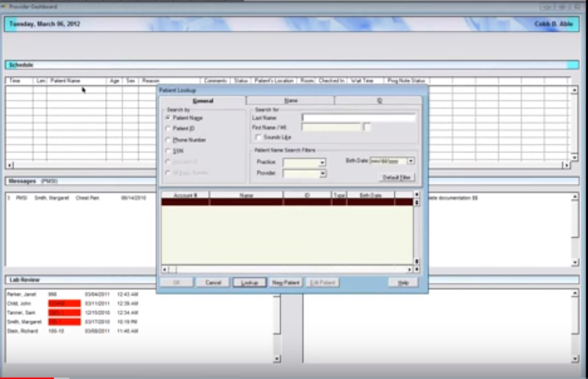Click the Last Name input field
This screenshot has height=379, width=588.
click(x=358, y=118)
